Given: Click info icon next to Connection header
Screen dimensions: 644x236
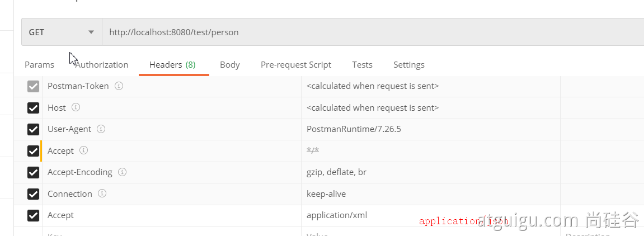Looking at the screenshot, I should pos(102,193).
